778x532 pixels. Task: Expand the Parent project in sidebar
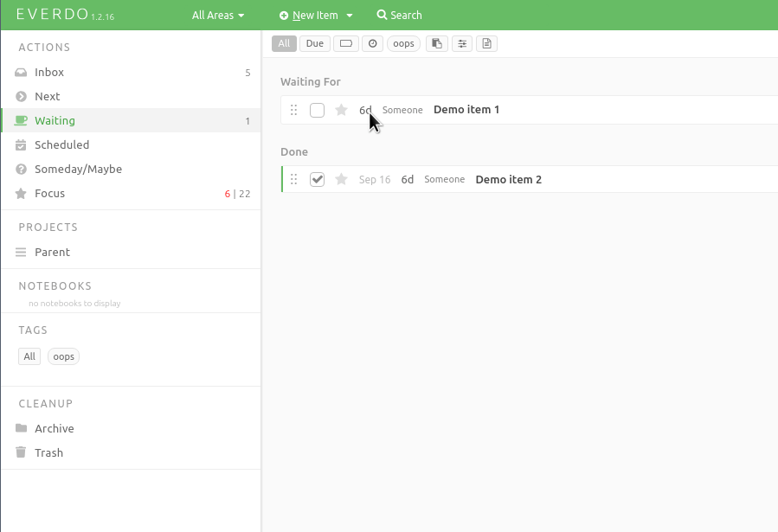pyautogui.click(x=52, y=252)
